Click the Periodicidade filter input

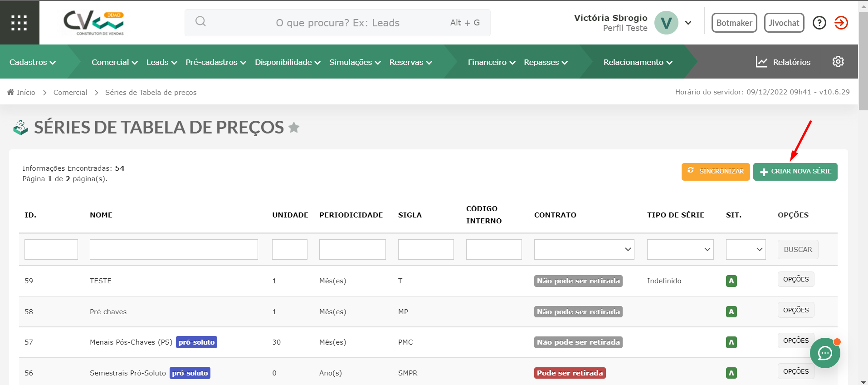coord(352,249)
